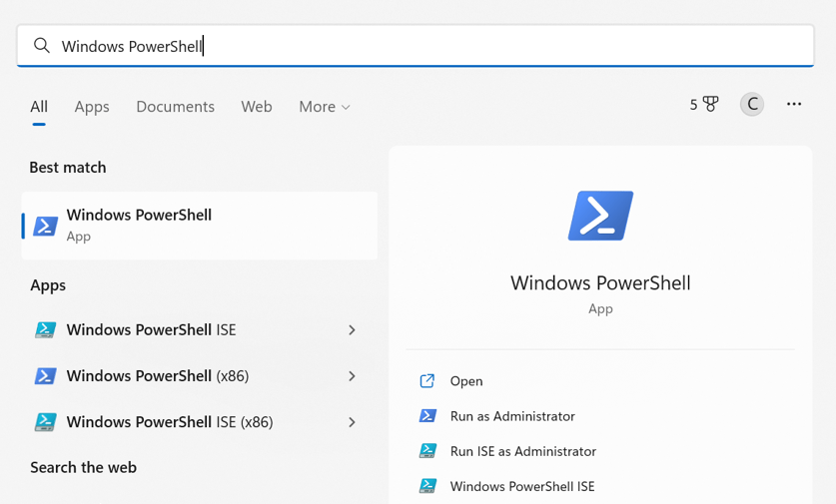This screenshot has width=836, height=504.
Task: Switch to the Apps tab
Action: point(92,107)
